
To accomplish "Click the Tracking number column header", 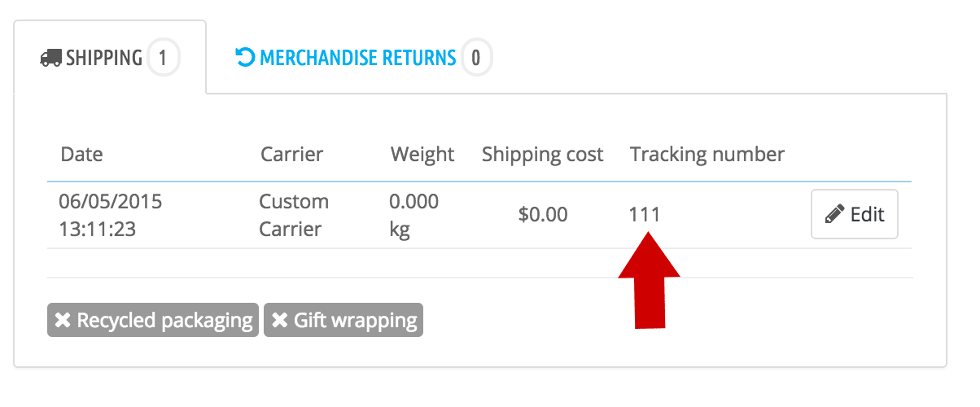I will (707, 154).
